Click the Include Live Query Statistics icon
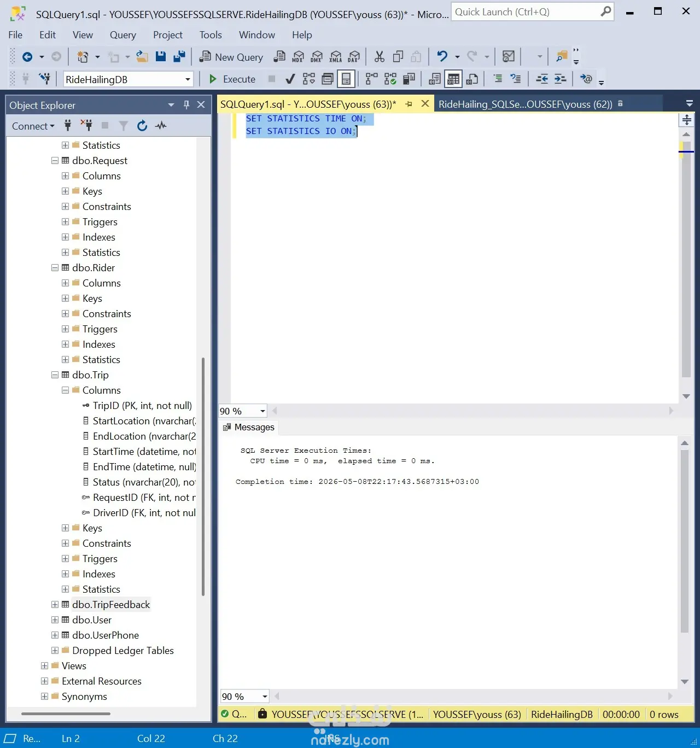The image size is (700, 748). [x=390, y=79]
